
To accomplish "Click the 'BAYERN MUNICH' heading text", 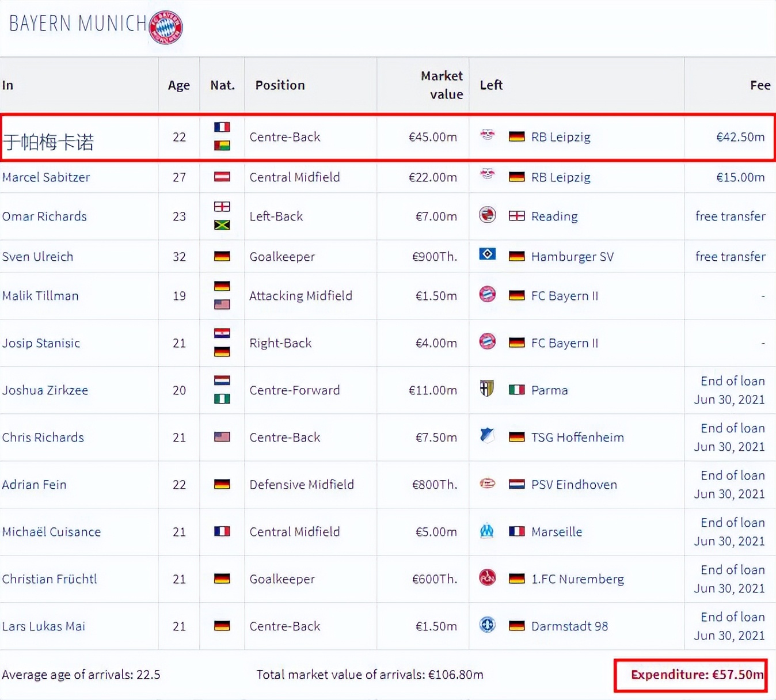I will point(78,24).
